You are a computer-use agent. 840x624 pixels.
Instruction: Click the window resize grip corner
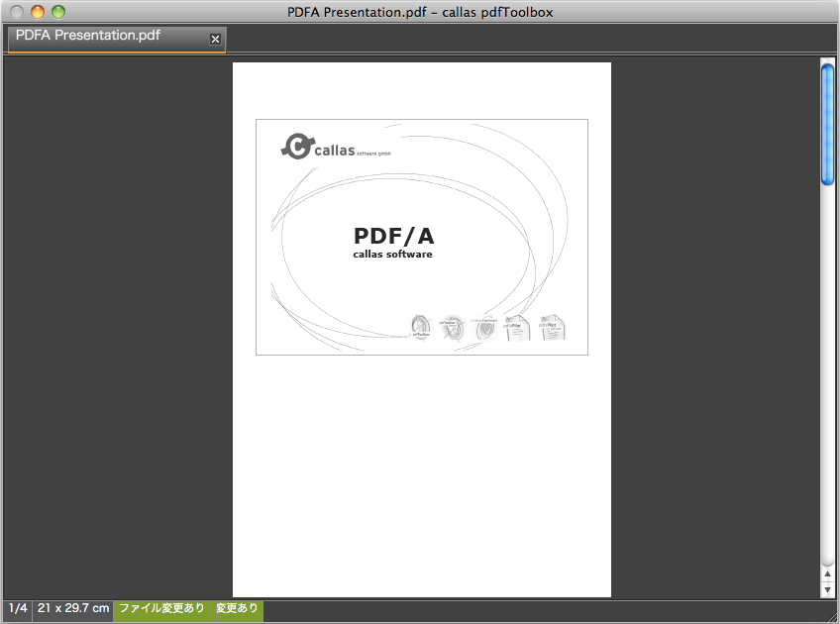(832, 616)
